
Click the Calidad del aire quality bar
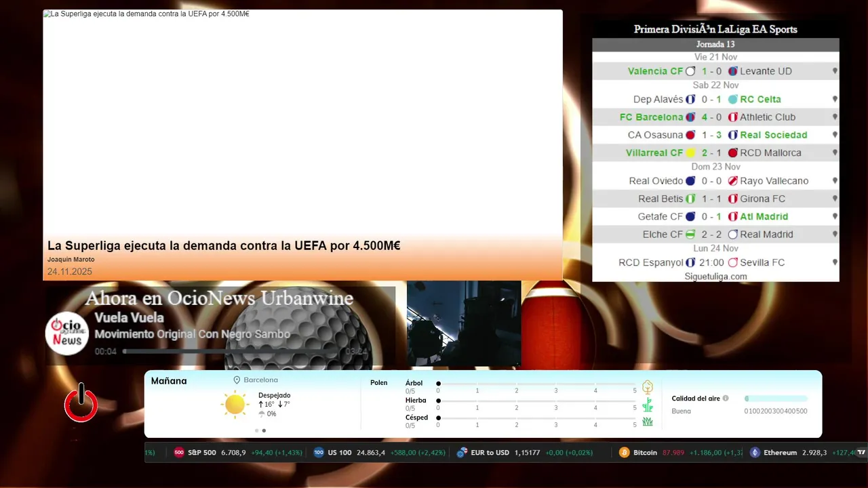(776, 399)
